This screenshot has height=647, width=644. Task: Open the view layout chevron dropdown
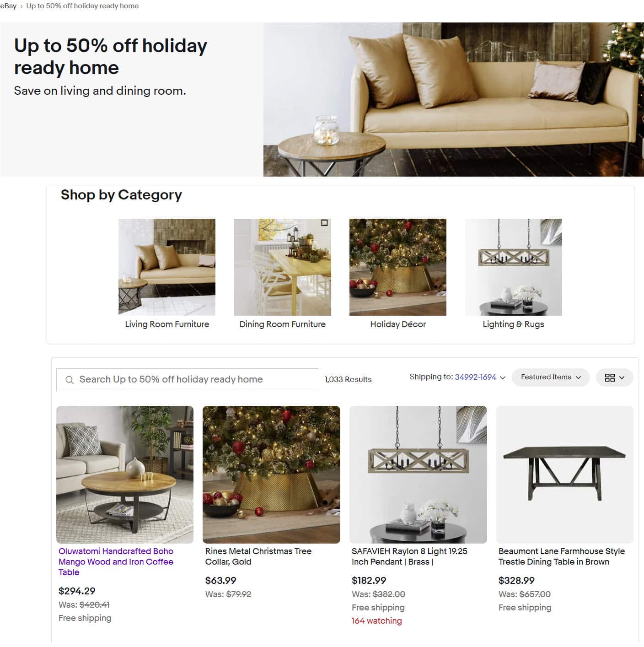click(x=622, y=377)
